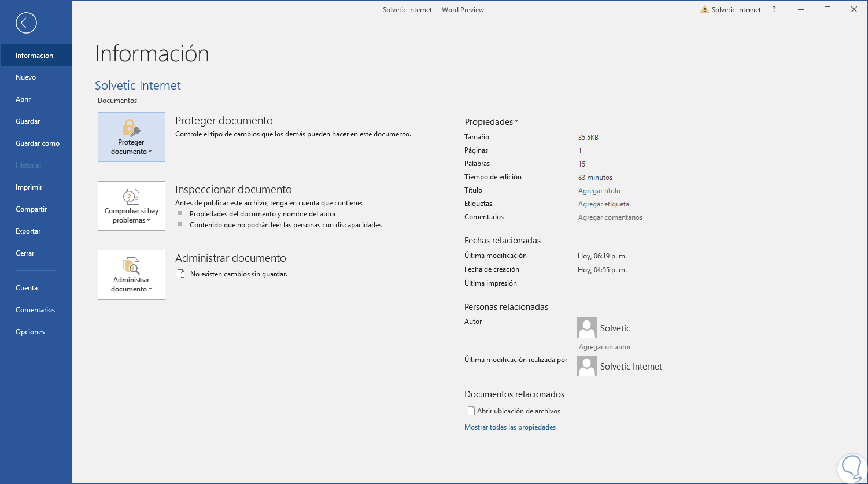Click the 83 minutos editing time value
868x484 pixels.
(x=595, y=178)
